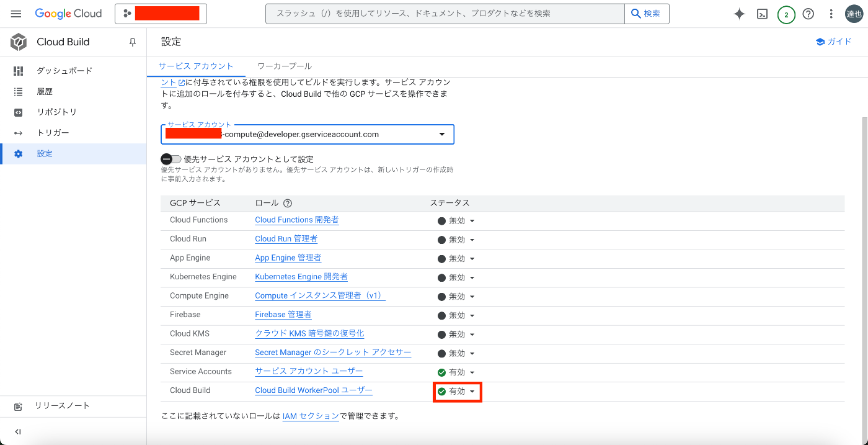
Task: Open the IAM セクション link
Action: coord(311,416)
